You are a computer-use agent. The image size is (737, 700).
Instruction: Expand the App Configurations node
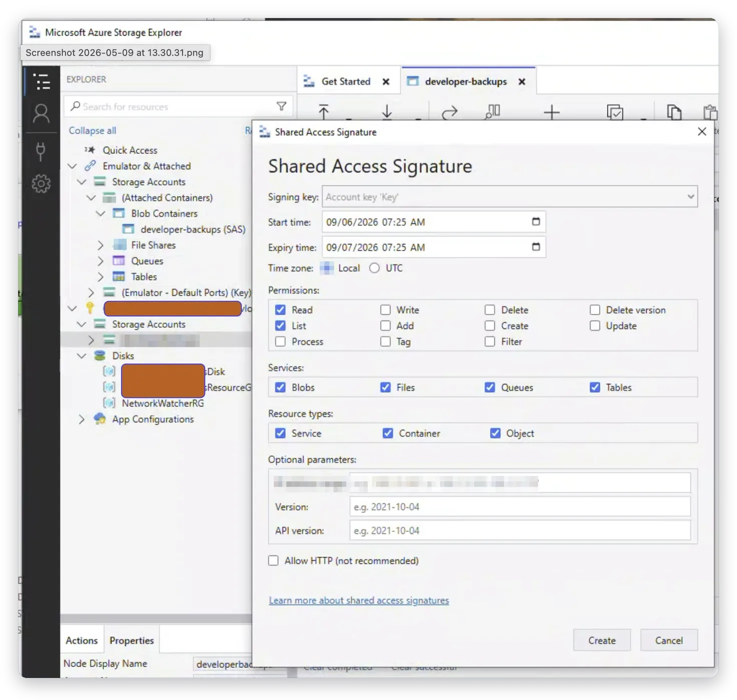pyautogui.click(x=82, y=419)
